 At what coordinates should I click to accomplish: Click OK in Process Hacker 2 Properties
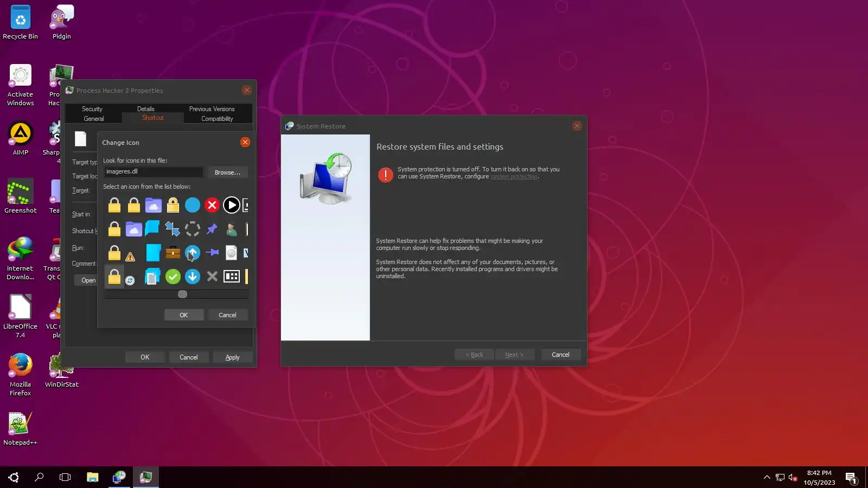click(145, 357)
